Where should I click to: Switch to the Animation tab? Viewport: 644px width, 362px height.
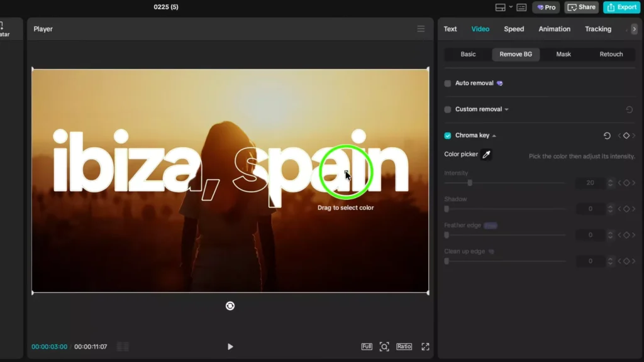(554, 29)
